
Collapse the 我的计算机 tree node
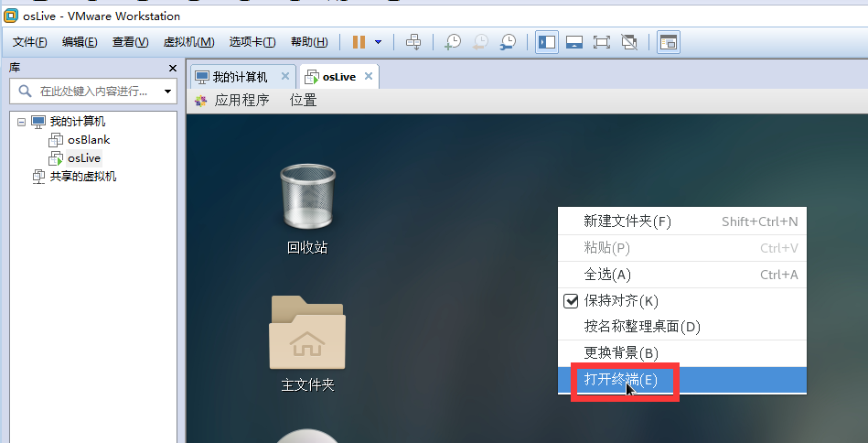[21, 121]
